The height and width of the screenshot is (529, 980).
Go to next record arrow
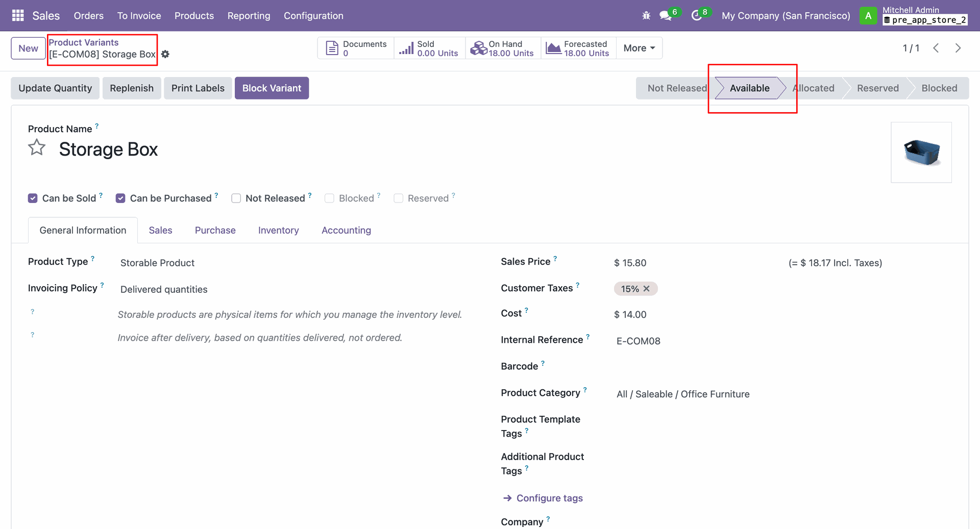pos(958,48)
